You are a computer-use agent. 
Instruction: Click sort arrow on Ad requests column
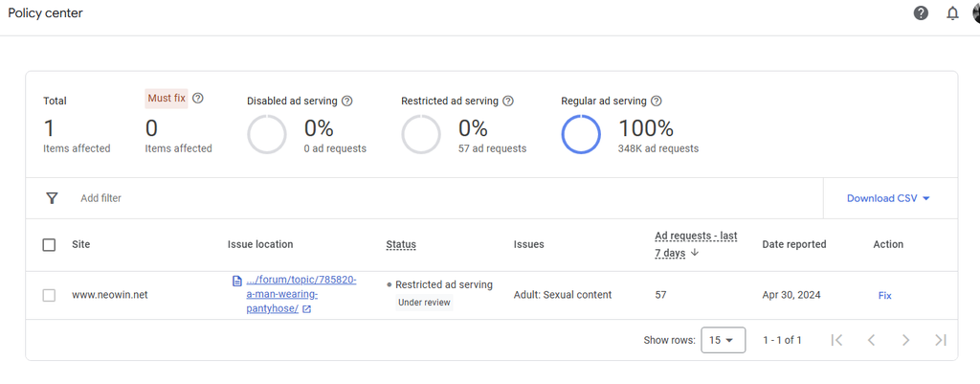click(x=695, y=254)
